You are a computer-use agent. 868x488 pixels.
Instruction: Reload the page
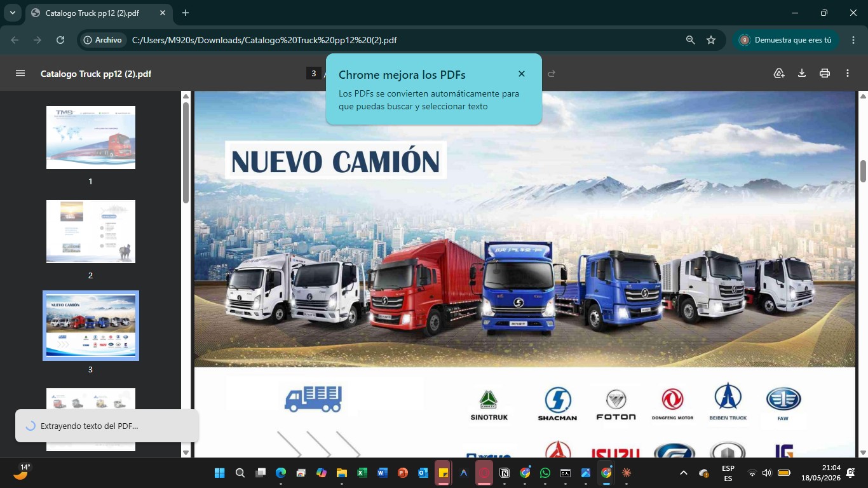pos(60,39)
